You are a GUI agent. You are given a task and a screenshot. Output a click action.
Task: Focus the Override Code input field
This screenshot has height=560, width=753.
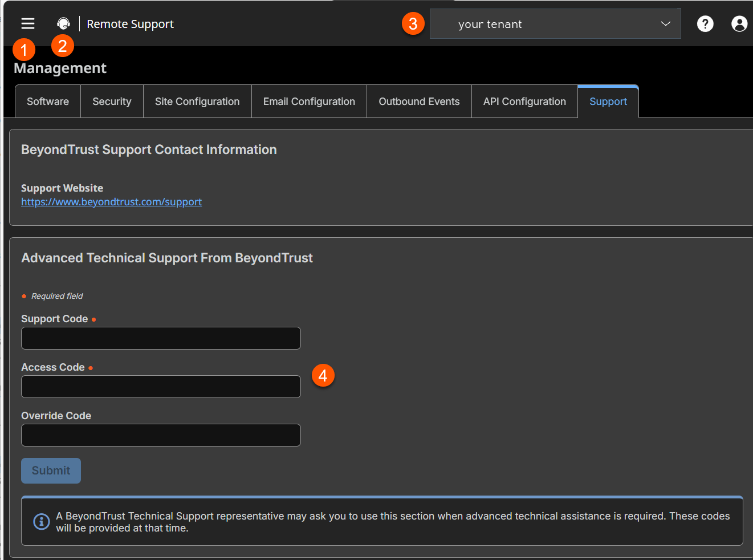coord(161,435)
